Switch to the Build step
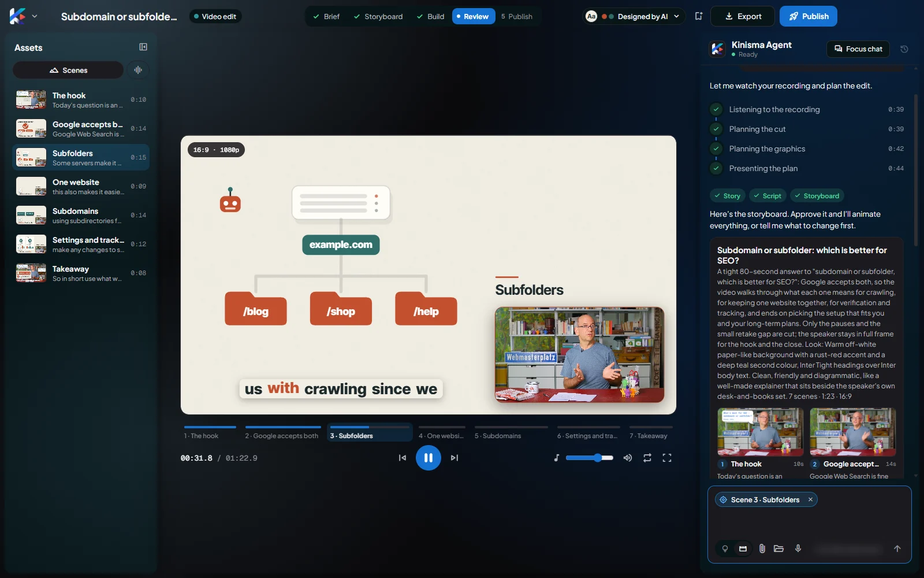 (x=431, y=16)
